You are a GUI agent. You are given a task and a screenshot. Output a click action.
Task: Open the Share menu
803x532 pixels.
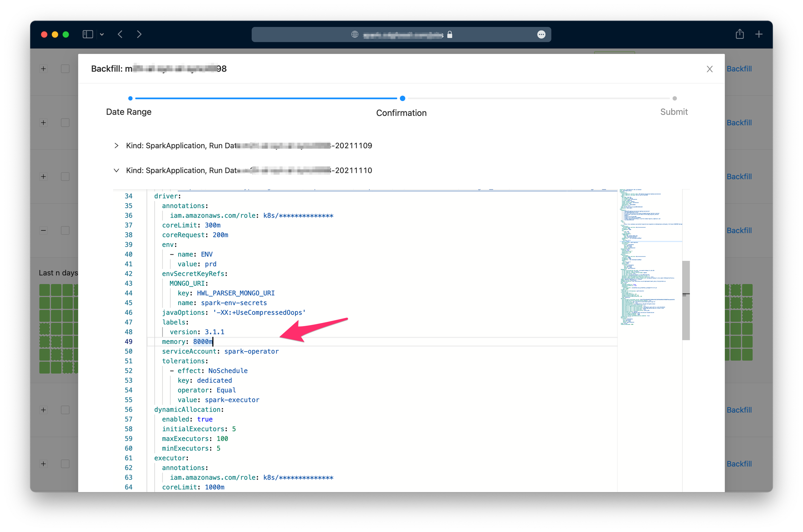click(739, 34)
